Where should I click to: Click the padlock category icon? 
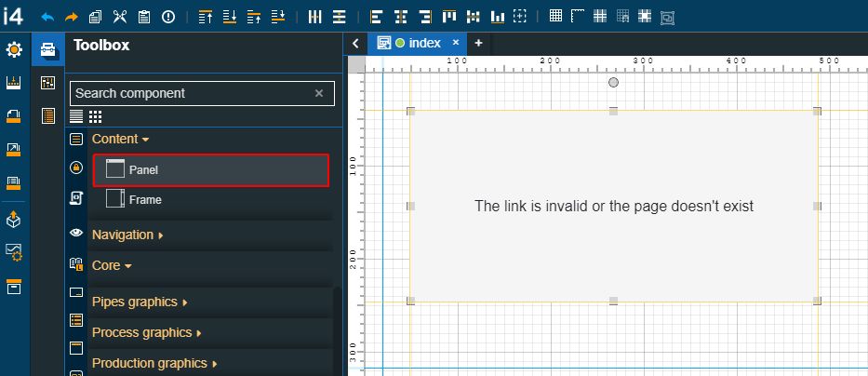click(76, 168)
